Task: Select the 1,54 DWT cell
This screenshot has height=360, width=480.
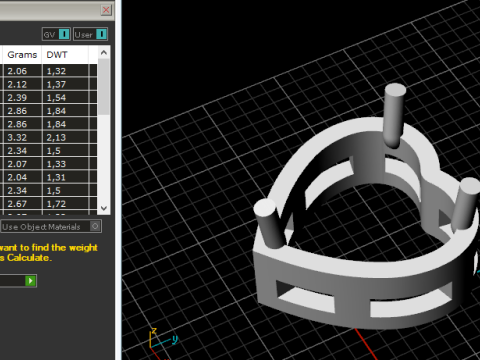Action: click(65, 98)
